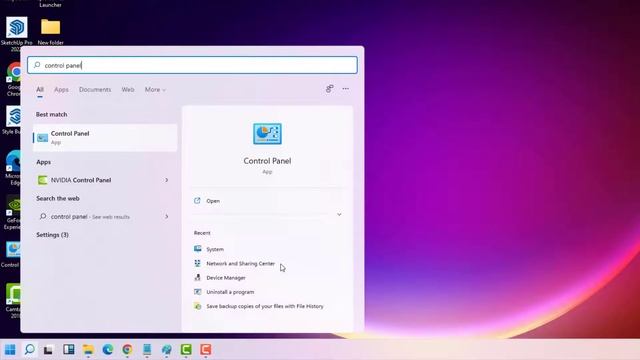640x360 pixels.
Task: Switch to the Apps search tab
Action: click(61, 89)
